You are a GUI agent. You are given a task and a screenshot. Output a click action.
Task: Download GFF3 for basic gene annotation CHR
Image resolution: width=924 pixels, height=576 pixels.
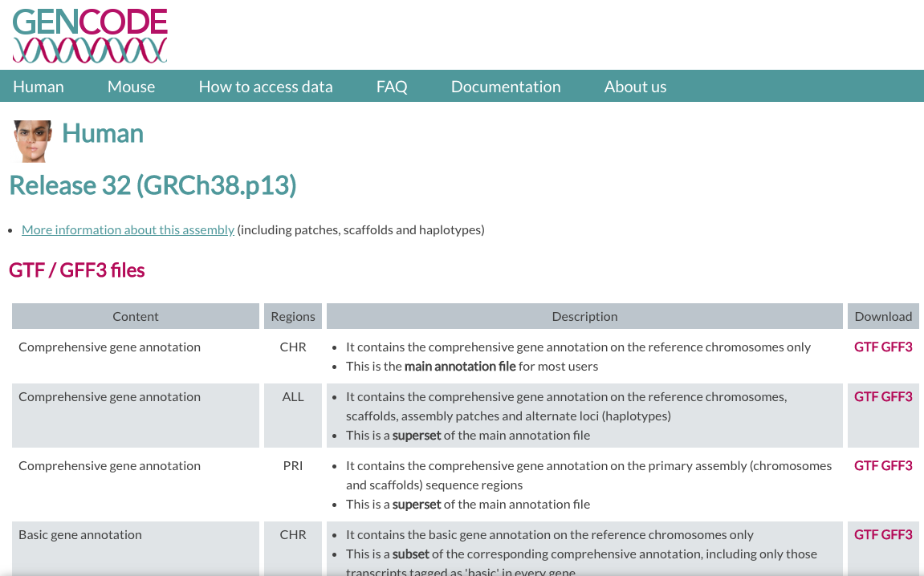click(897, 535)
